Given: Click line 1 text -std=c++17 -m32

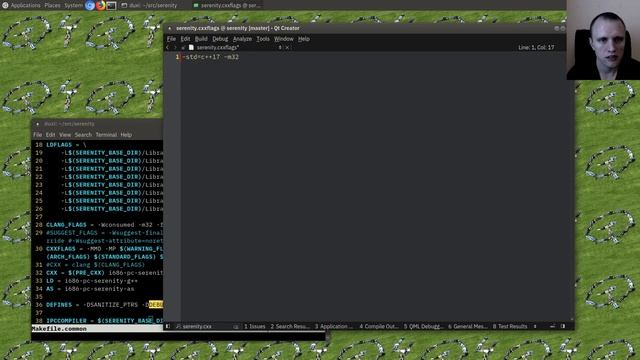Looking at the screenshot, I should tap(211, 57).
